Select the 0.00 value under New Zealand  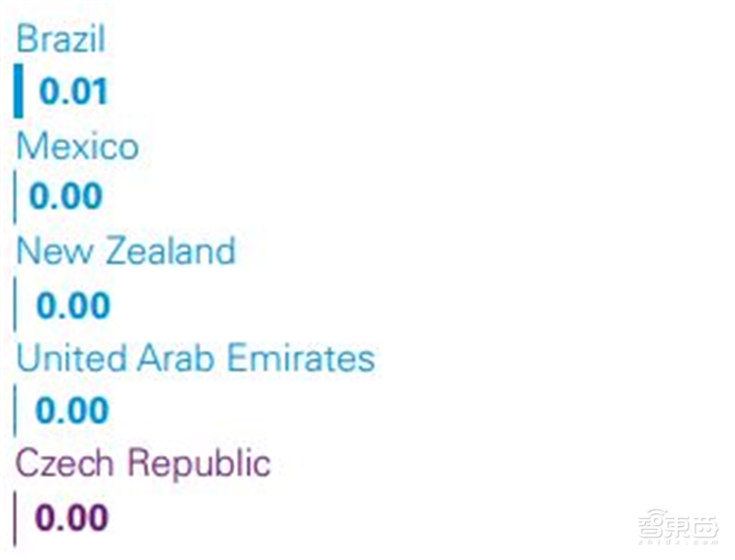73,306
